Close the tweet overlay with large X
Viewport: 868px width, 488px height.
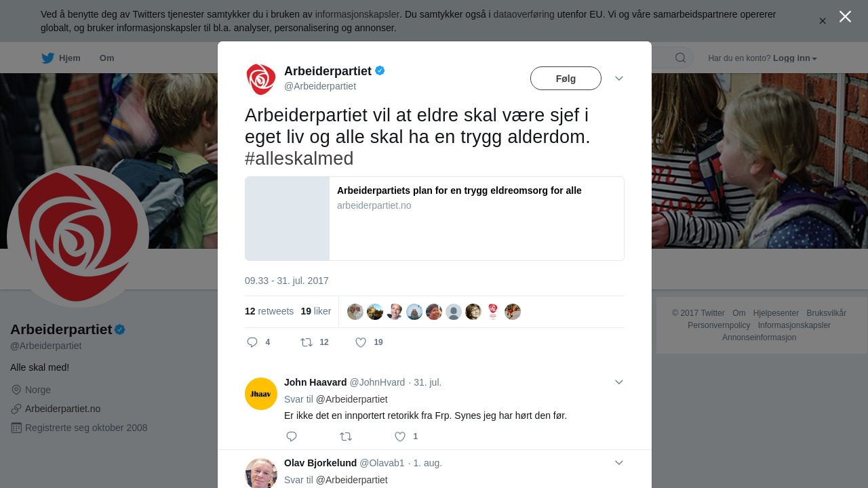845,16
